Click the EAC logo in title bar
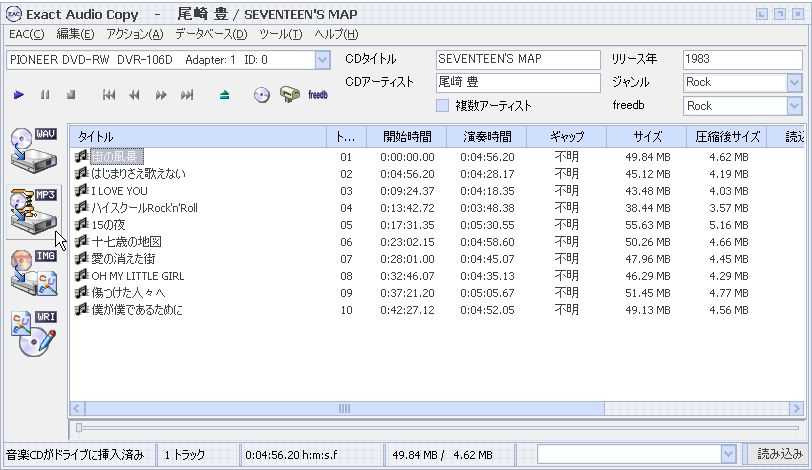 tap(13, 14)
